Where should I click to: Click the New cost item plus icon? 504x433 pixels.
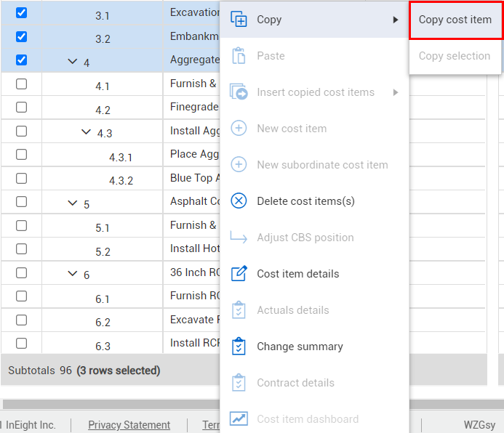[x=239, y=129]
